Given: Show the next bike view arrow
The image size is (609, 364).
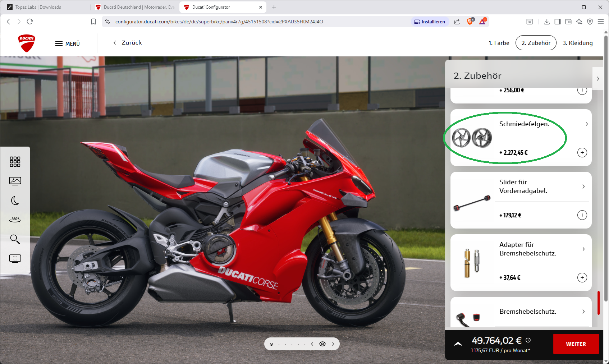Looking at the screenshot, I should click(333, 344).
